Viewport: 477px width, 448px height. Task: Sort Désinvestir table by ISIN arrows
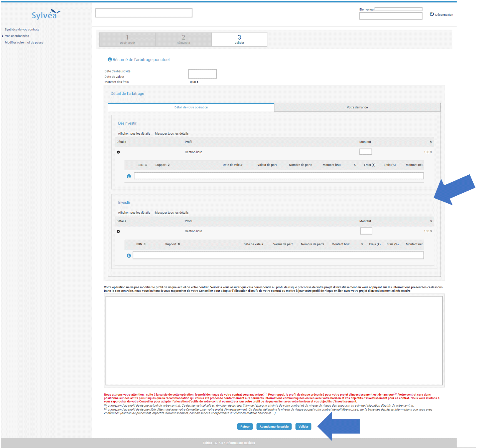146,165
